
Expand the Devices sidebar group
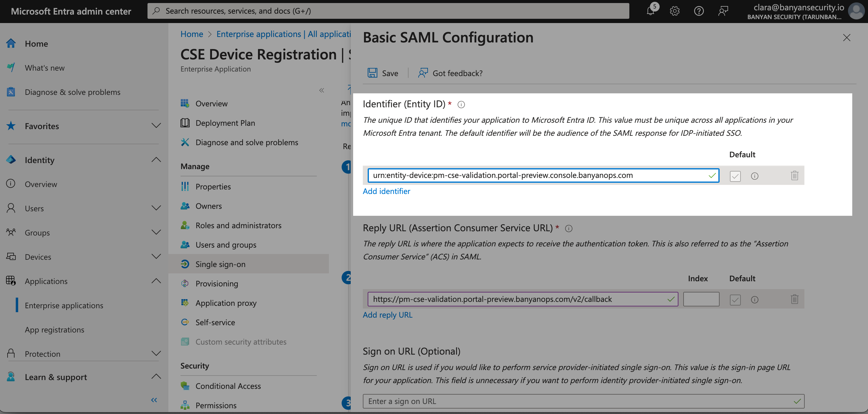[x=156, y=257]
